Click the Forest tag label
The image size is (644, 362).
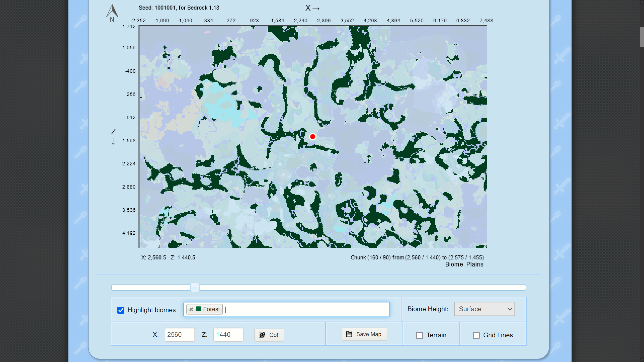point(211,309)
